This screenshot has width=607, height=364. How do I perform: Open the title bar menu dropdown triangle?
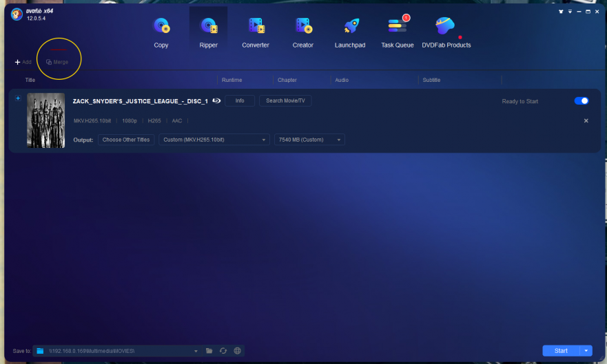[570, 12]
